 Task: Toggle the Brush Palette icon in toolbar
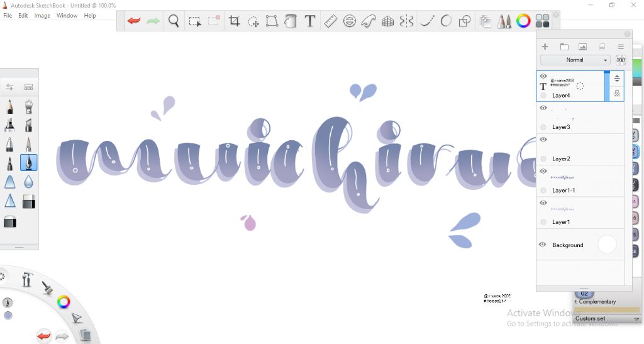pos(504,21)
